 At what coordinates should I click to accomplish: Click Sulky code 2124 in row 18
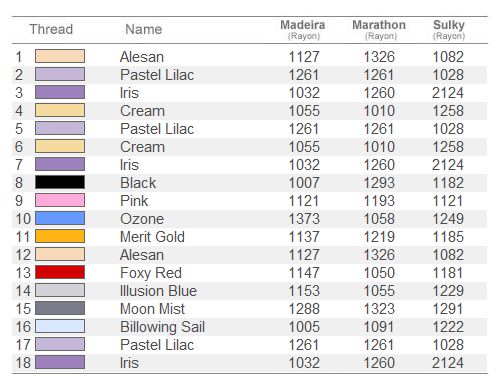448,363
